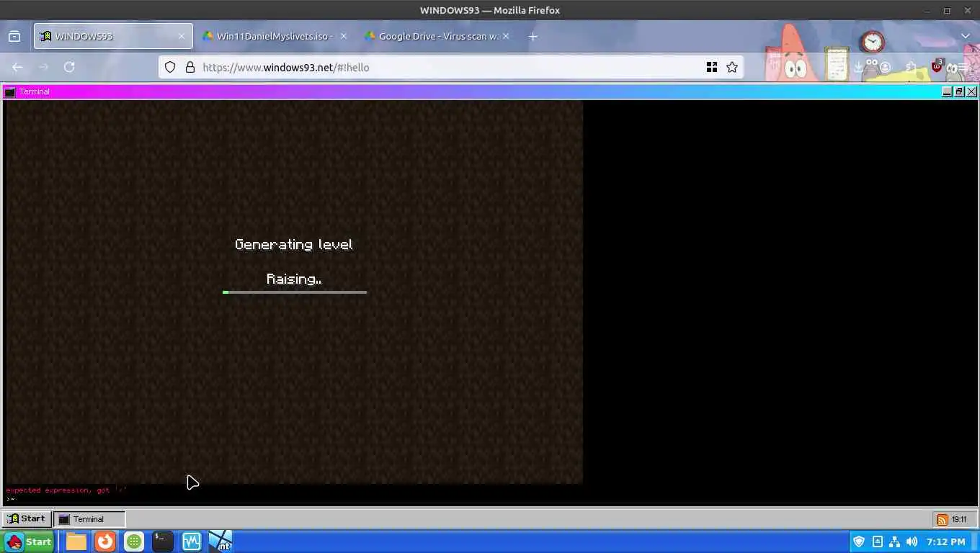Open the security shield tray icon
Image resolution: width=980 pixels, height=553 pixels.
[859, 541]
